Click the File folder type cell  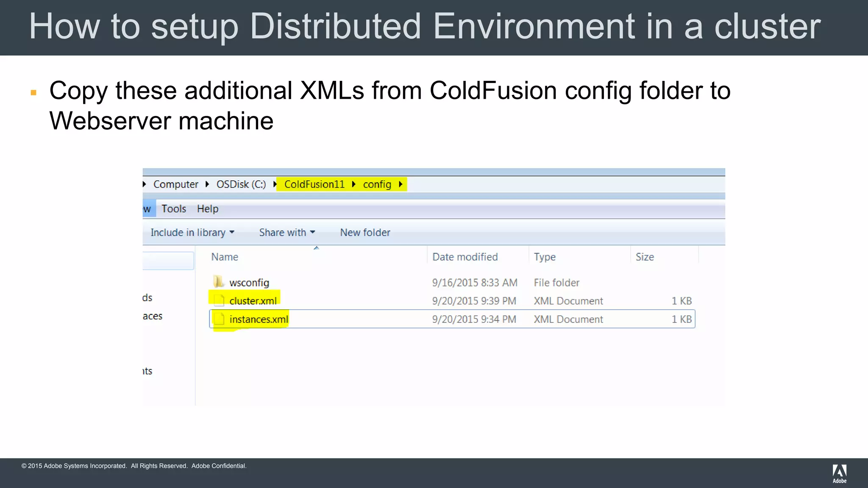tap(556, 283)
